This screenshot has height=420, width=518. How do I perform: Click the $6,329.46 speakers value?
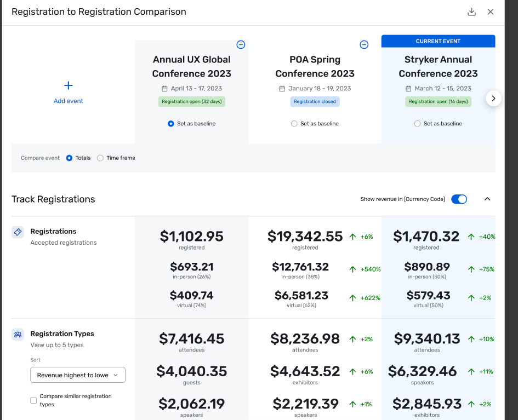click(x=422, y=371)
